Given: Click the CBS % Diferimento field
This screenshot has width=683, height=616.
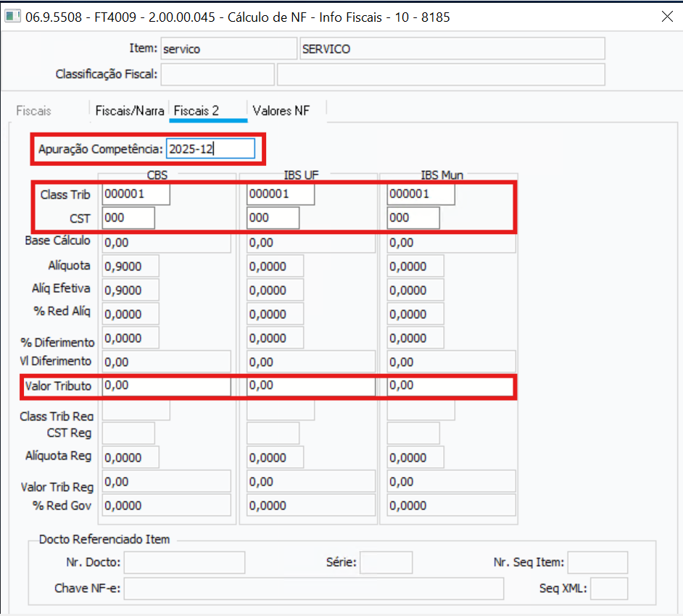Looking at the screenshot, I should [131, 338].
